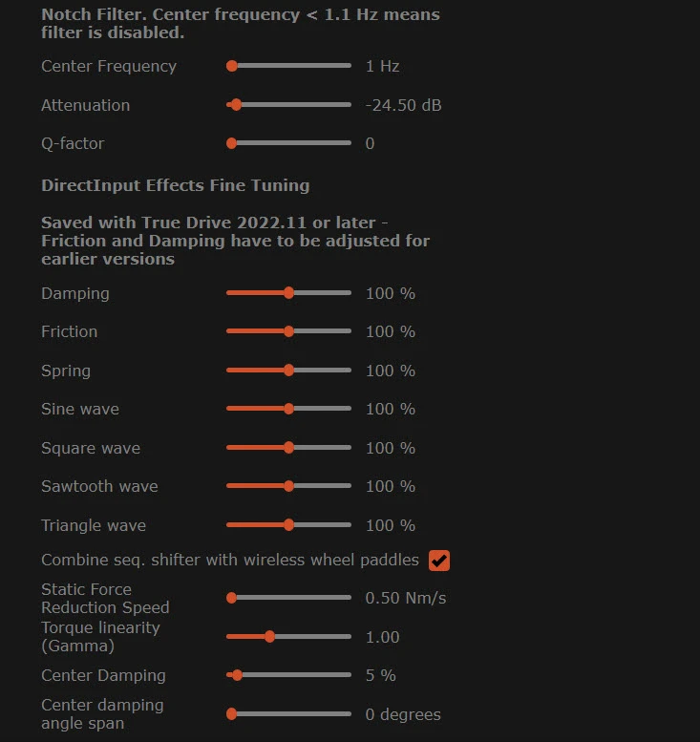
Task: Click the Center damping angle span slider handle
Action: click(231, 713)
